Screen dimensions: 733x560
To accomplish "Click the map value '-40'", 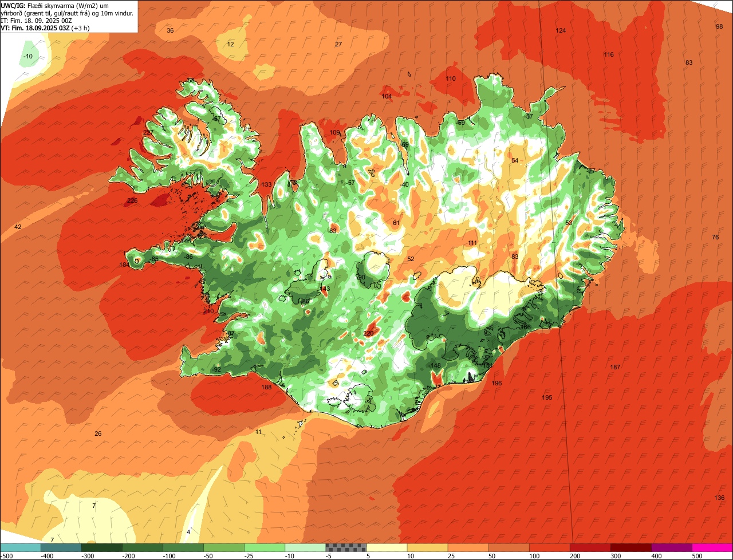I will pyautogui.click(x=404, y=184).
